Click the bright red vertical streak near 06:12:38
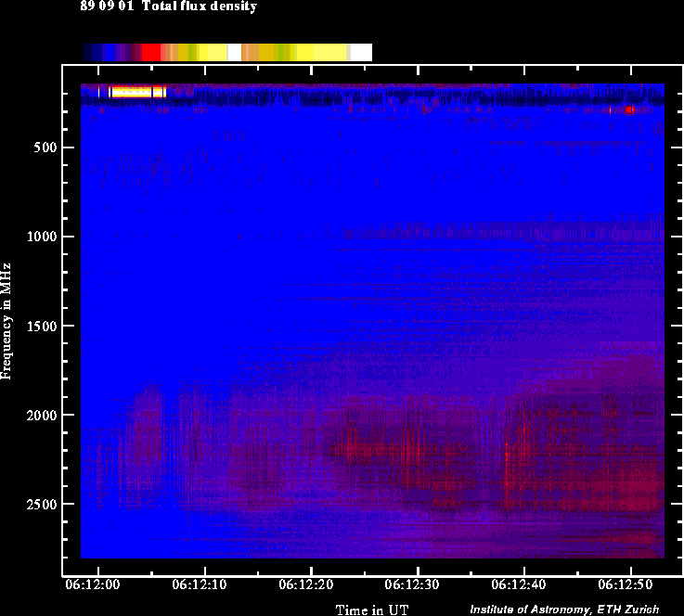Screen dimensions: 684x616 (x=507, y=463)
